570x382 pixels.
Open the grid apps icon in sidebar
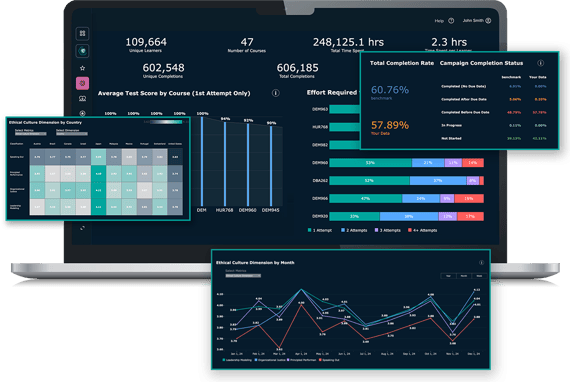[x=83, y=33]
